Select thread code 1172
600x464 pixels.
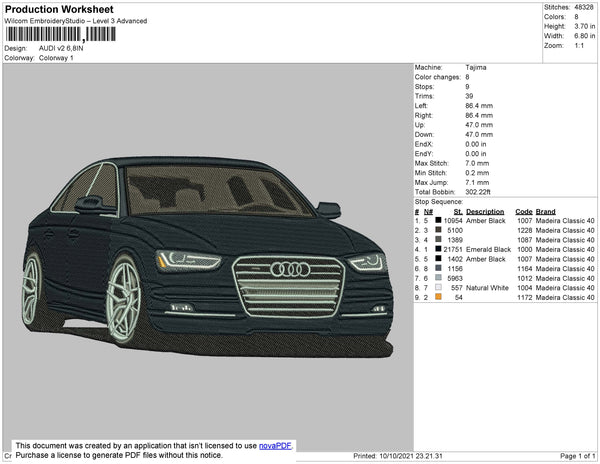point(525,297)
